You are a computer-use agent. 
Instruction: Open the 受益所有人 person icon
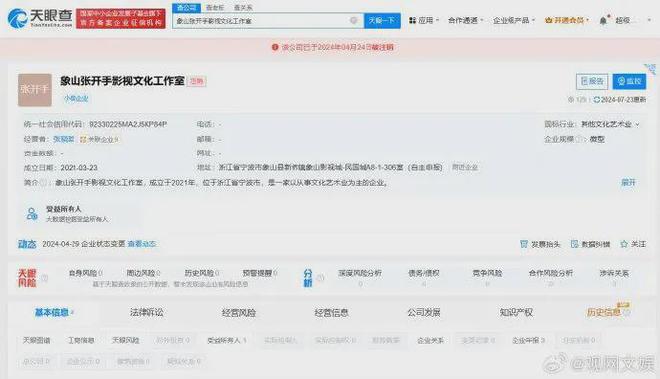(32, 214)
